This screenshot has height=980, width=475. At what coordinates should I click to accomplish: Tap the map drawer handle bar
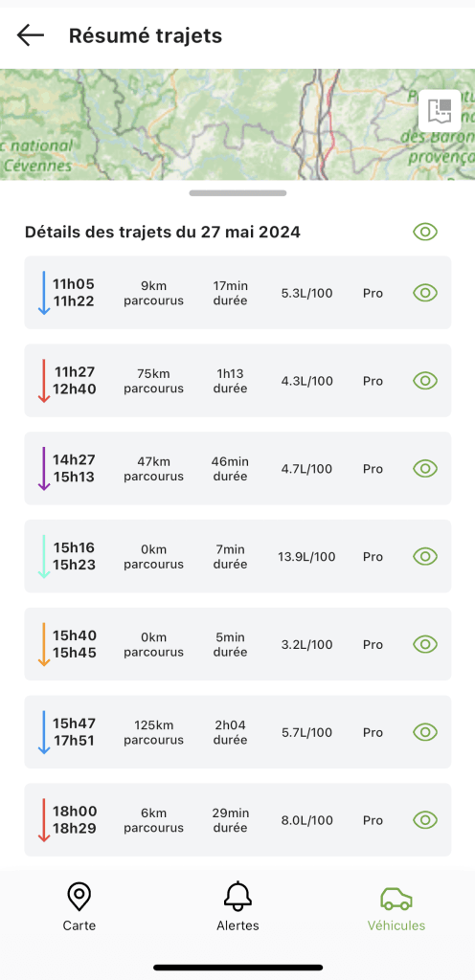pyautogui.click(x=237, y=193)
